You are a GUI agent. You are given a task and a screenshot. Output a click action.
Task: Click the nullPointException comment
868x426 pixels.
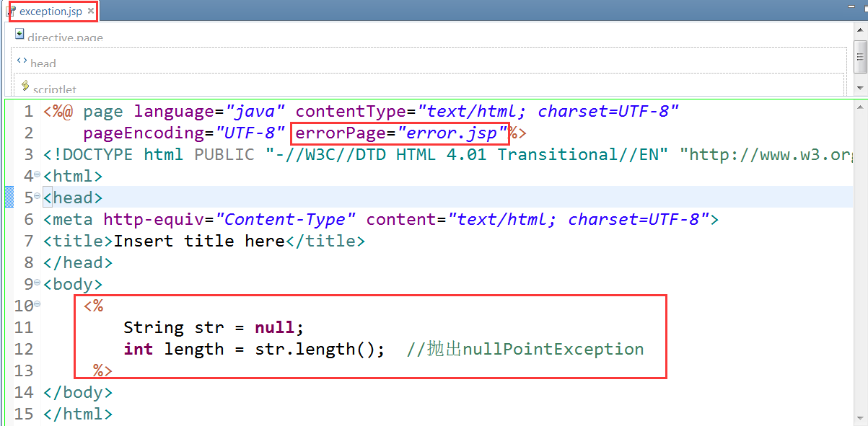click(525, 350)
